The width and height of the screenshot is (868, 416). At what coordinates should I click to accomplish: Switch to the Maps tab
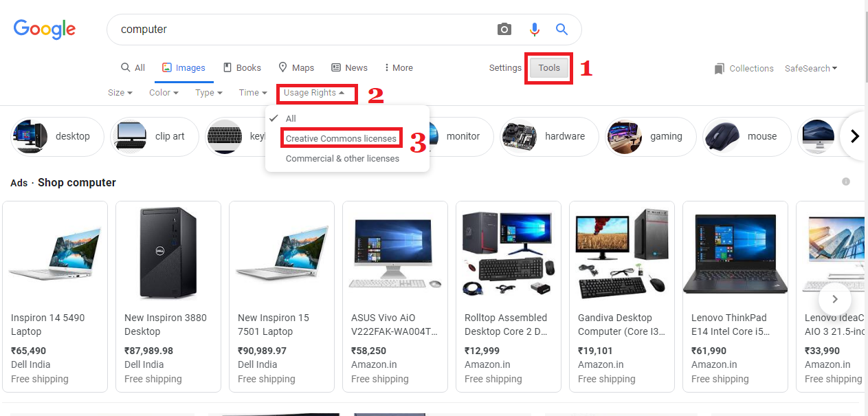coord(296,68)
